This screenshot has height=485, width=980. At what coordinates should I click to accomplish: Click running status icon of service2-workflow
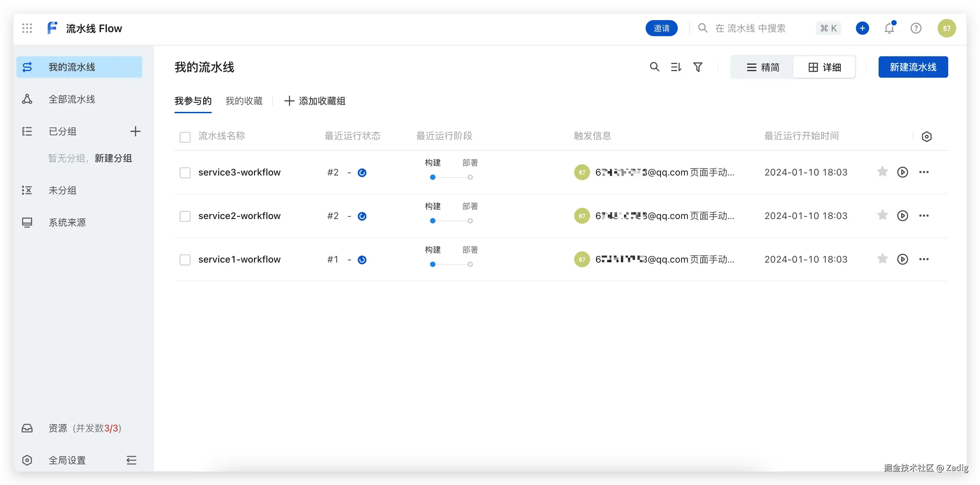[362, 216]
